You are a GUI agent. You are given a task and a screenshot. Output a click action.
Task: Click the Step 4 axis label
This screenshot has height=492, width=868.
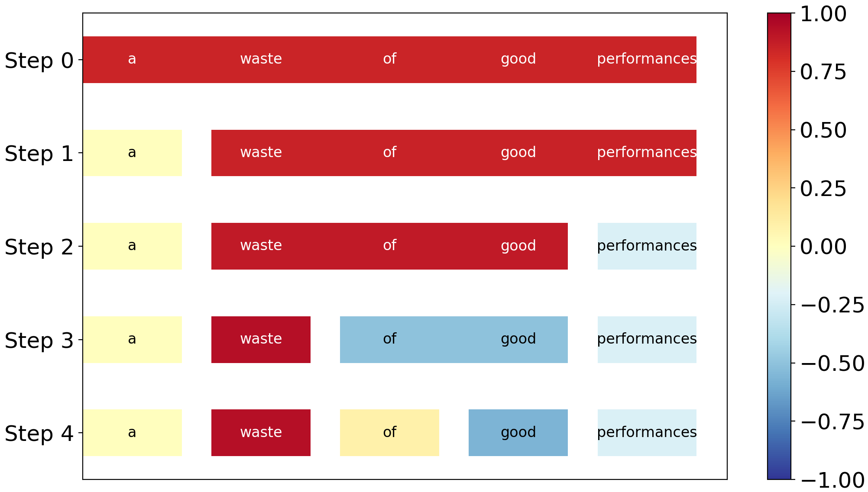click(39, 434)
